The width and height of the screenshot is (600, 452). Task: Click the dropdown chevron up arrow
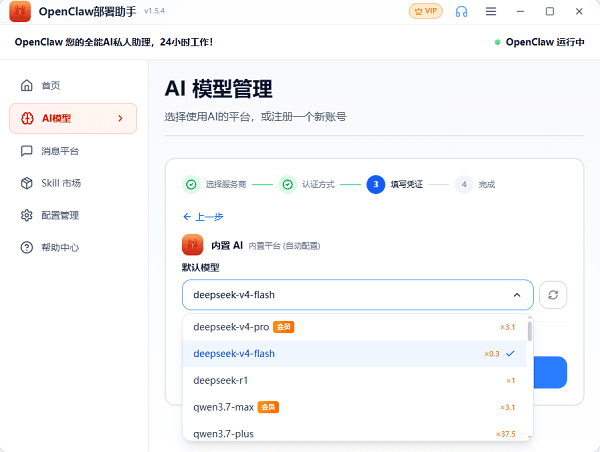pyautogui.click(x=517, y=295)
